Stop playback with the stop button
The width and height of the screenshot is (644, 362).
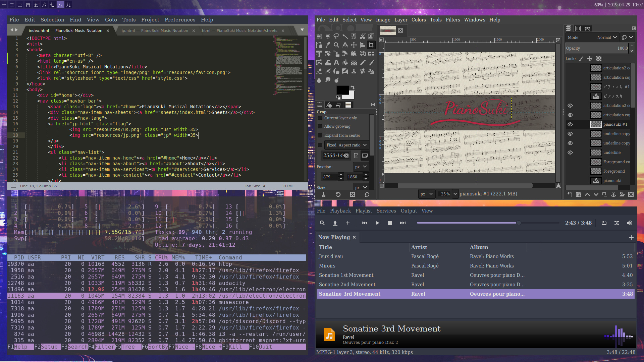(390, 223)
